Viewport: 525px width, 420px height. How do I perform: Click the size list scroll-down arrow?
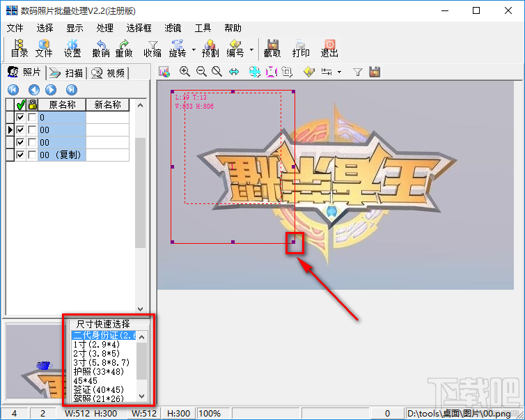[141, 396]
